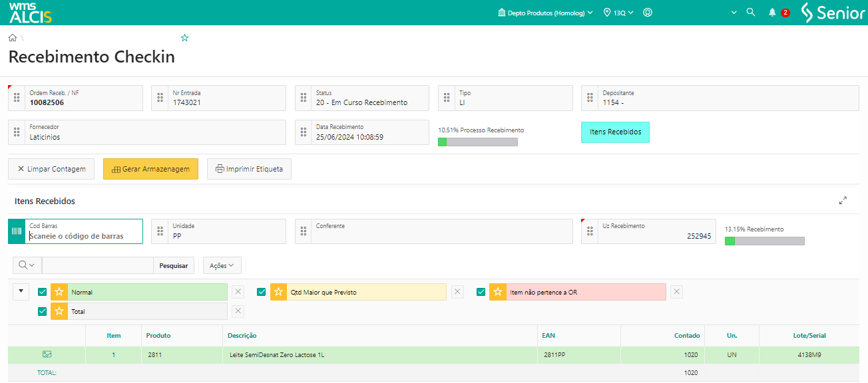Remove Item não pertence a OR filter

[x=676, y=292]
